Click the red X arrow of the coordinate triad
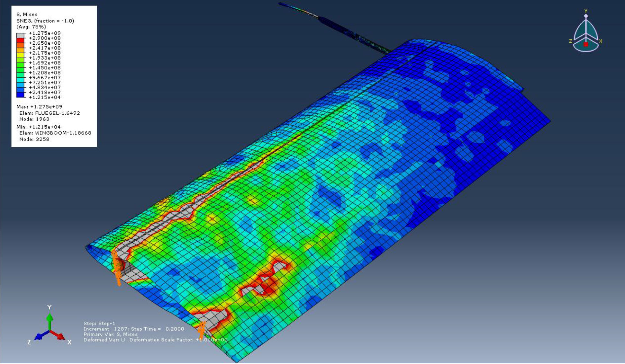The height and width of the screenshot is (364, 625). click(x=59, y=336)
